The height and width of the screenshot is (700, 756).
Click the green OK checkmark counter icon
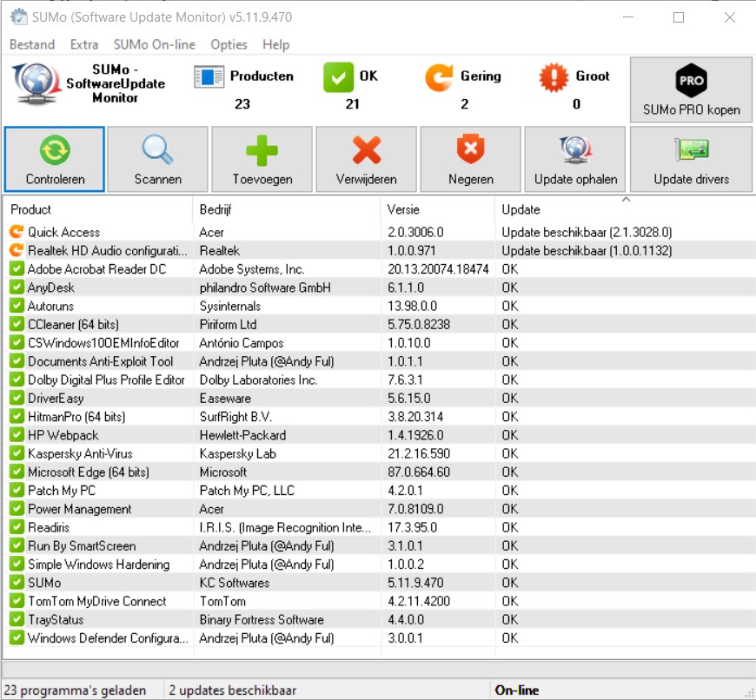(x=338, y=77)
